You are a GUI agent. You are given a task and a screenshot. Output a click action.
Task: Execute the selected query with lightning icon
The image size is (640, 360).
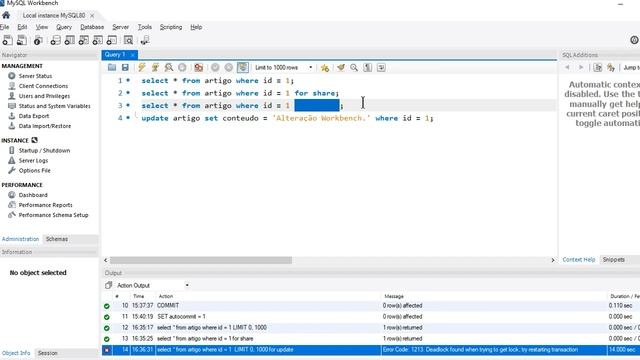point(142,67)
